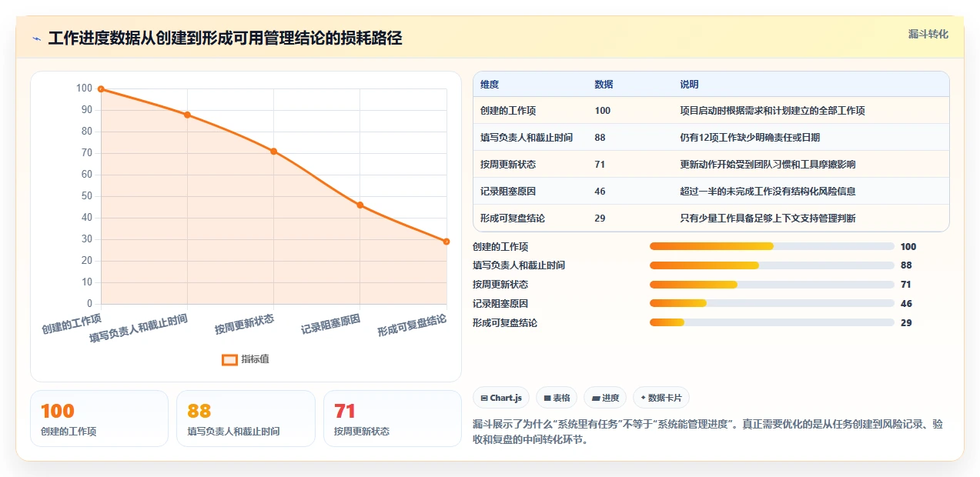980x477 pixels.
Task: Click chart data point for 形成可复盘结论
Action: [x=447, y=242]
